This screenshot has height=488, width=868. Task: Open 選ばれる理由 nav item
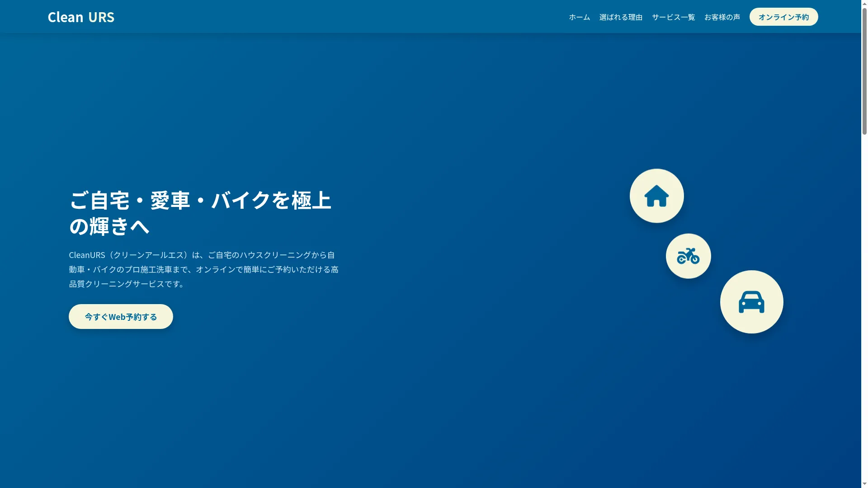(621, 17)
